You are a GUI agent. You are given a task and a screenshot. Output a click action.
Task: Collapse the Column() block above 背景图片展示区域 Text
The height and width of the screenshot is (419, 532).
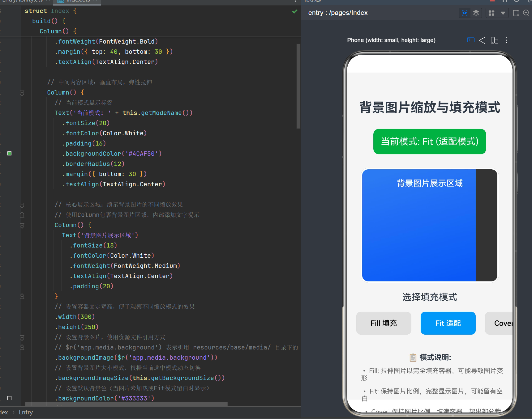click(x=22, y=225)
